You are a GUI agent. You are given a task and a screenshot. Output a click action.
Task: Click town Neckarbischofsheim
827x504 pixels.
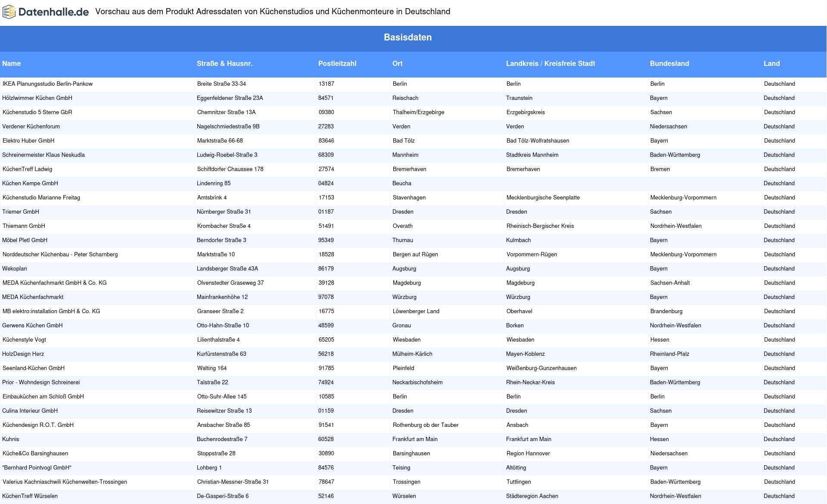pos(417,383)
